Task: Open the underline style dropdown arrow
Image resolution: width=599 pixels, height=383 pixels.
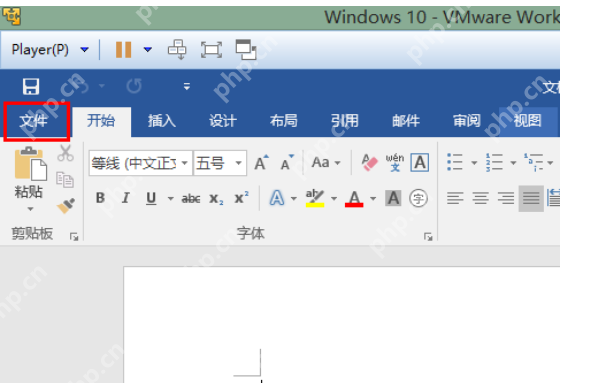Action: click(170, 199)
